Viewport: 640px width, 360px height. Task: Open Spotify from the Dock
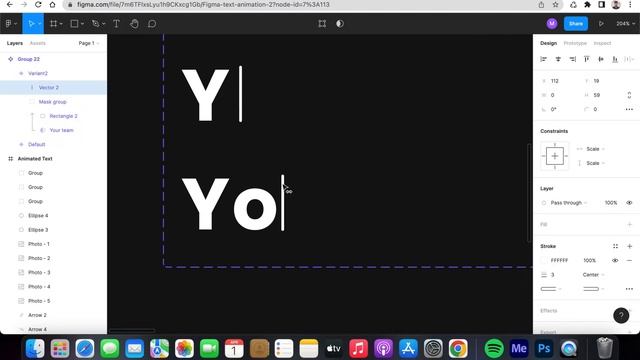click(494, 349)
